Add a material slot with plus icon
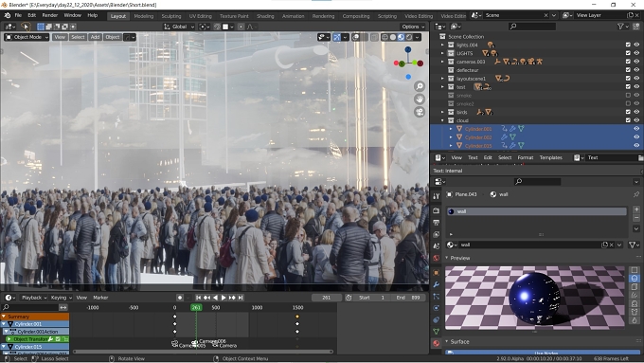This screenshot has width=644, height=363. pyautogui.click(x=636, y=209)
